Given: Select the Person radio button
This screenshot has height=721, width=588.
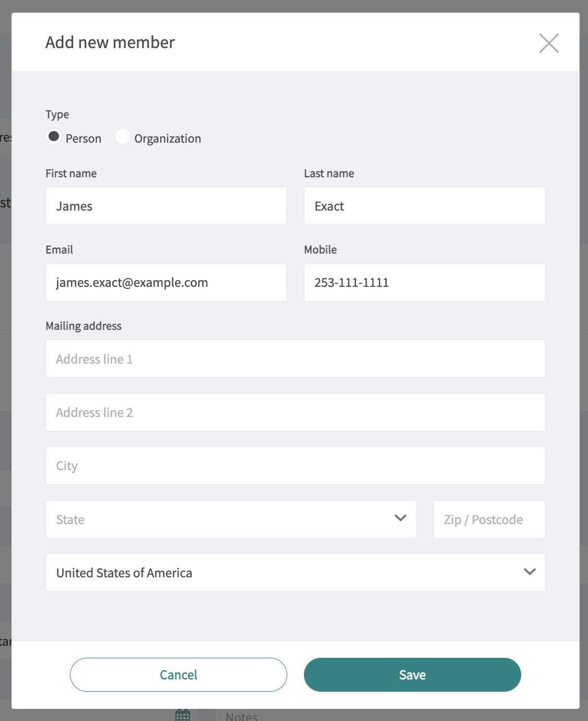Looking at the screenshot, I should [x=54, y=137].
